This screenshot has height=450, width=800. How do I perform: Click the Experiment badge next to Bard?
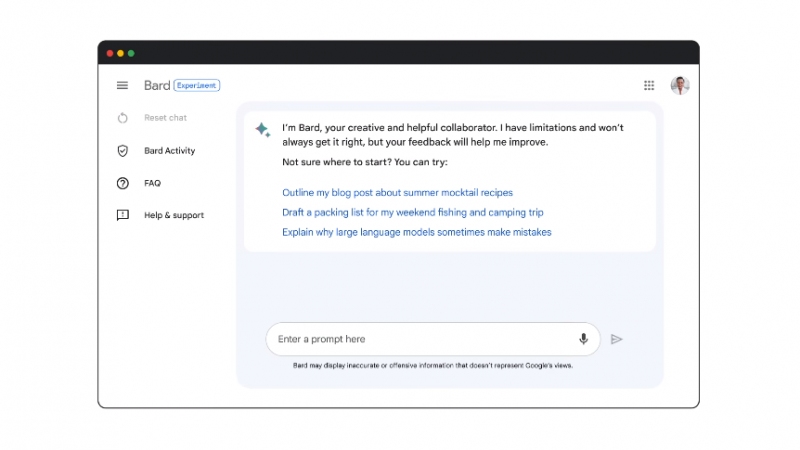pos(197,86)
